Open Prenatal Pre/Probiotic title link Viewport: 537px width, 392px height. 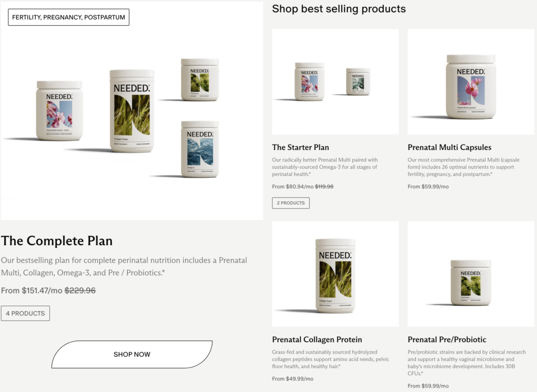pos(447,340)
